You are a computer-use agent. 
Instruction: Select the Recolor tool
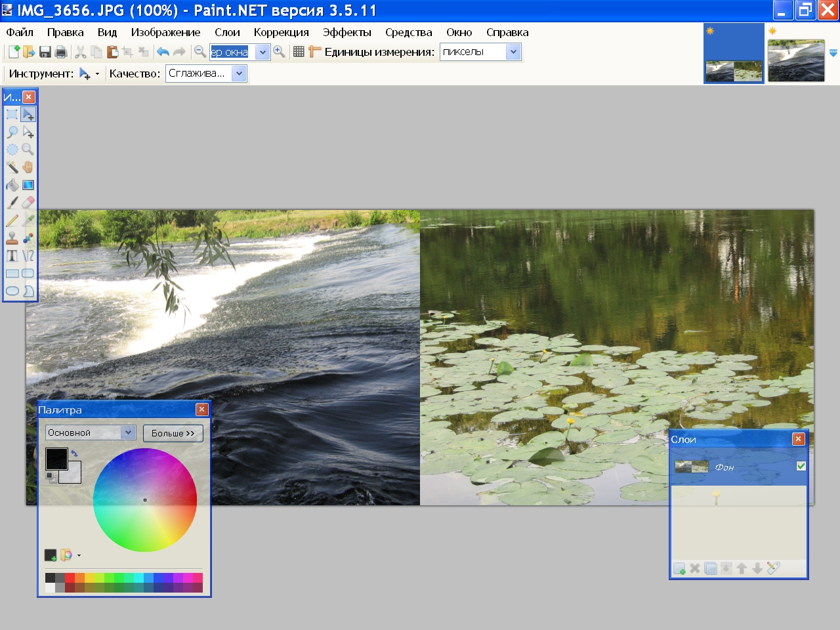[28, 238]
